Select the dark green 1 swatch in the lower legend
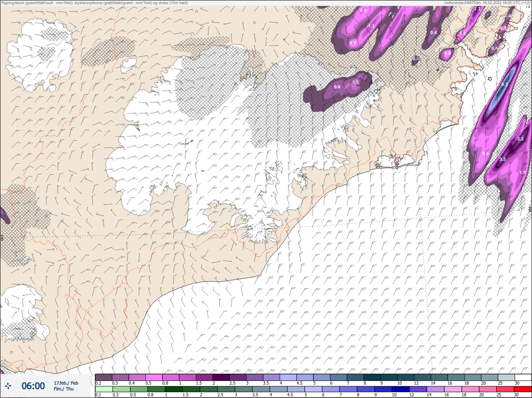 coord(174,389)
